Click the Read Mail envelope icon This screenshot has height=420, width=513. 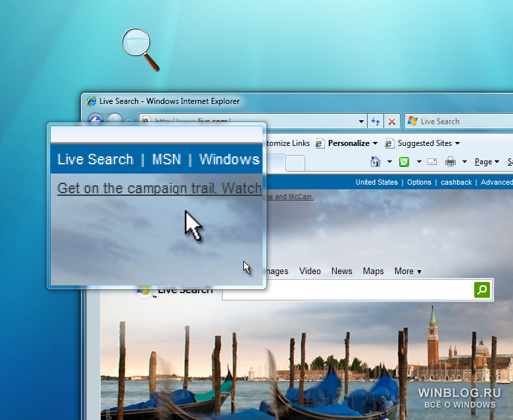click(x=432, y=162)
